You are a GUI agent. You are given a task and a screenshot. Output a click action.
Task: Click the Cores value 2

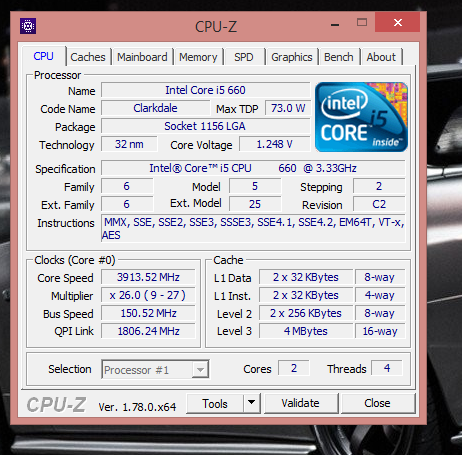(x=294, y=368)
